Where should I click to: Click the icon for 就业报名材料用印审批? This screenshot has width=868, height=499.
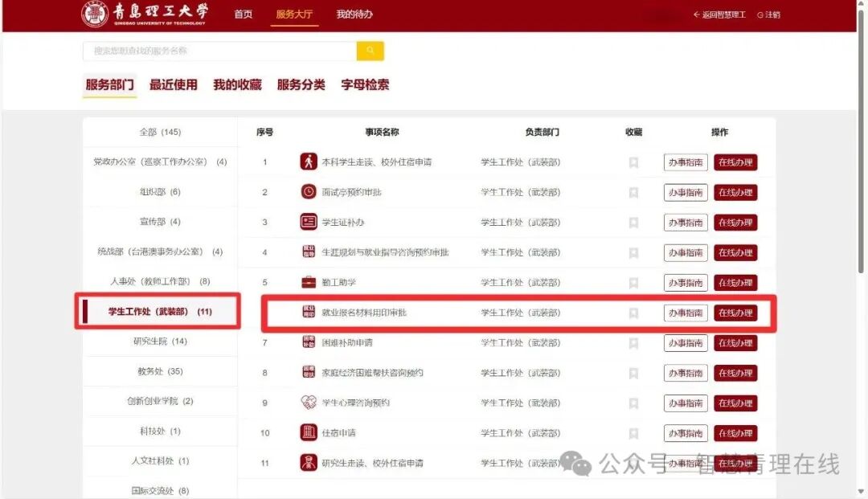pyautogui.click(x=309, y=312)
